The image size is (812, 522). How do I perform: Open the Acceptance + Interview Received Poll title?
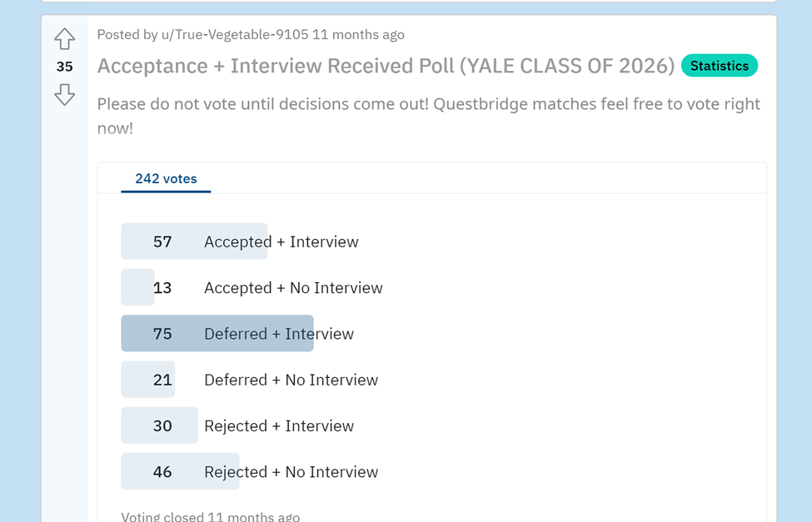click(386, 66)
